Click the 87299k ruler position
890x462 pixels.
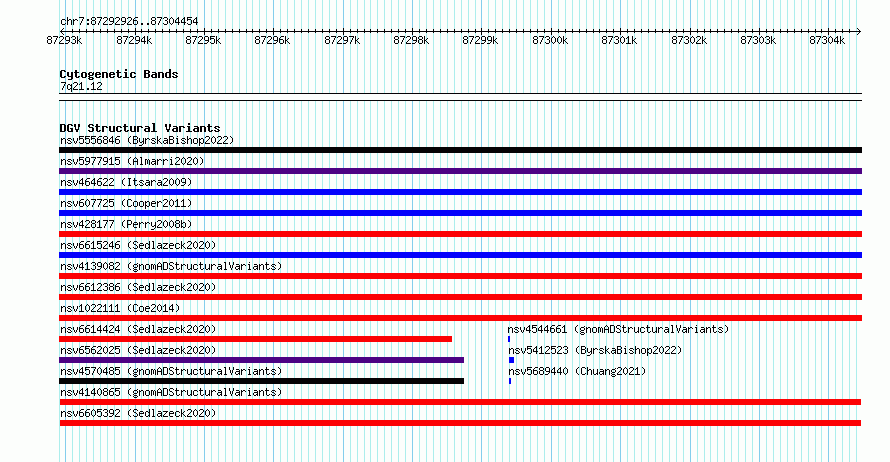[480, 40]
